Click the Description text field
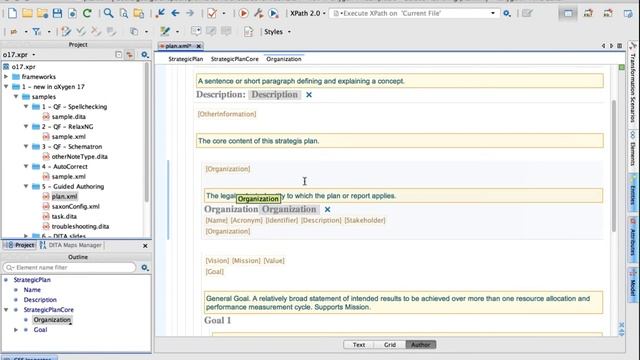640x360 pixels. click(x=275, y=95)
